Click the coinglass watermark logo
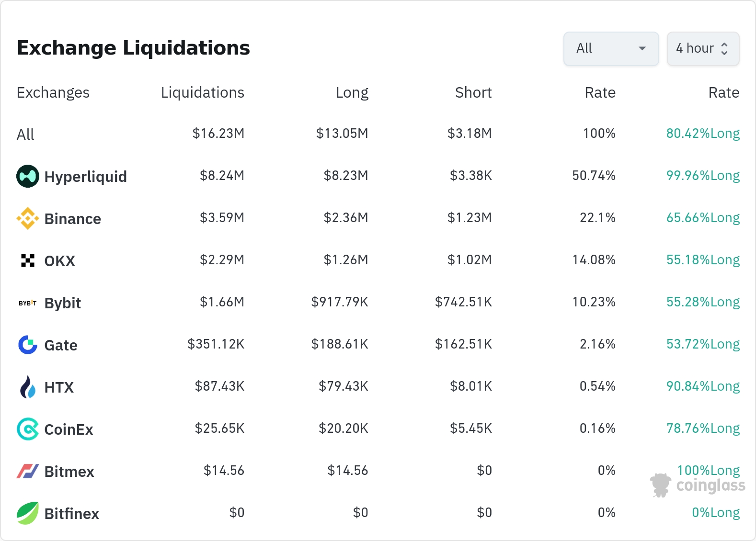756x541 pixels. (x=698, y=485)
